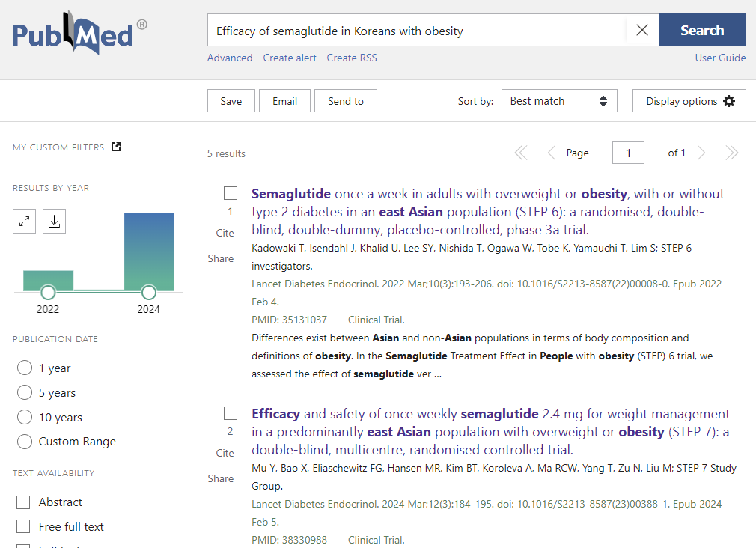The height and width of the screenshot is (548, 756).
Task: Select checkbox for STEP 6 result
Action: click(x=231, y=193)
